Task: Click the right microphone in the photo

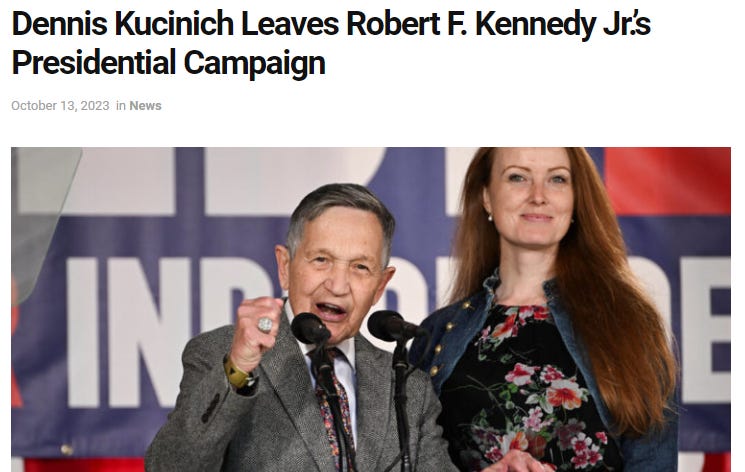Action: click(392, 326)
